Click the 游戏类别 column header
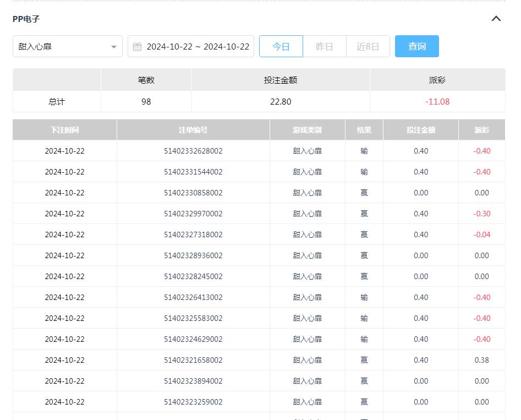 307,129
